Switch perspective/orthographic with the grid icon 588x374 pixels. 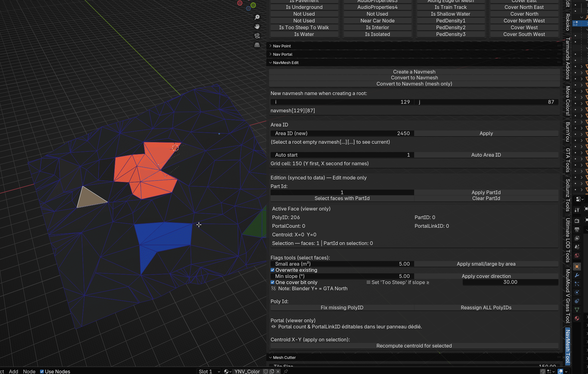click(x=257, y=45)
